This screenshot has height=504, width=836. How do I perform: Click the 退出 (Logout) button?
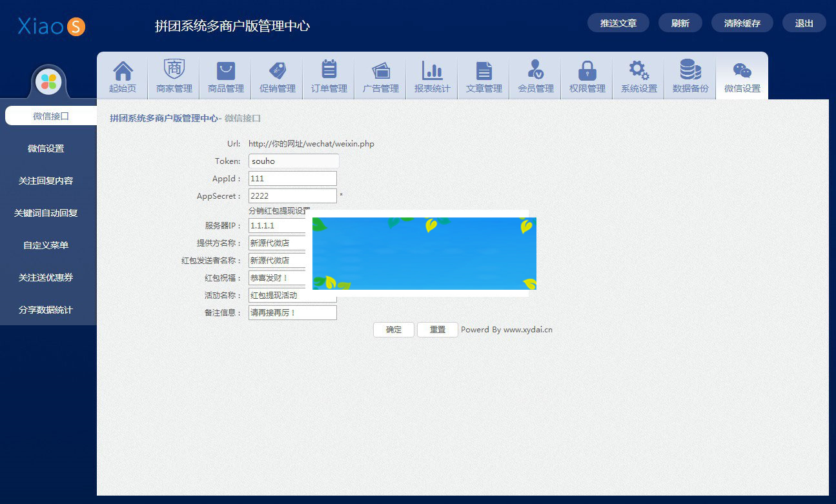coord(804,22)
